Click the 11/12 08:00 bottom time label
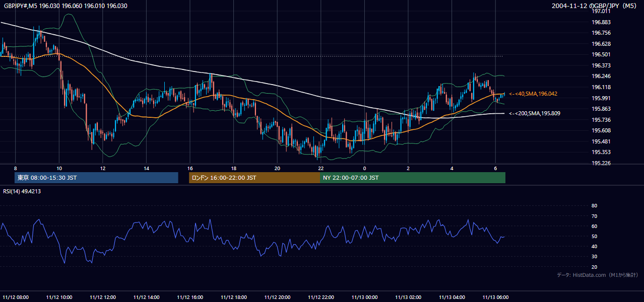 (x=16, y=297)
